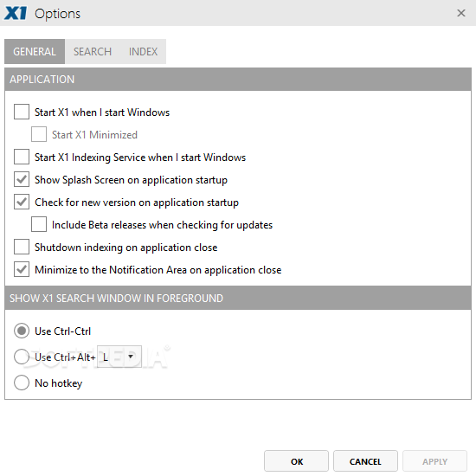Enable Start X1 Indexing Service checkbox

click(22, 157)
